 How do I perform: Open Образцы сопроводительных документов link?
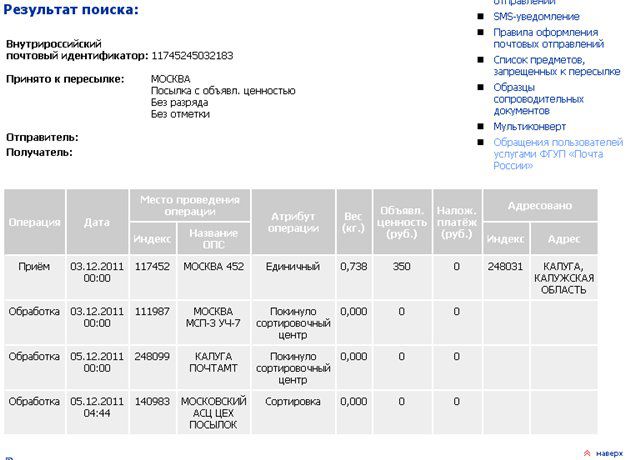click(x=538, y=99)
